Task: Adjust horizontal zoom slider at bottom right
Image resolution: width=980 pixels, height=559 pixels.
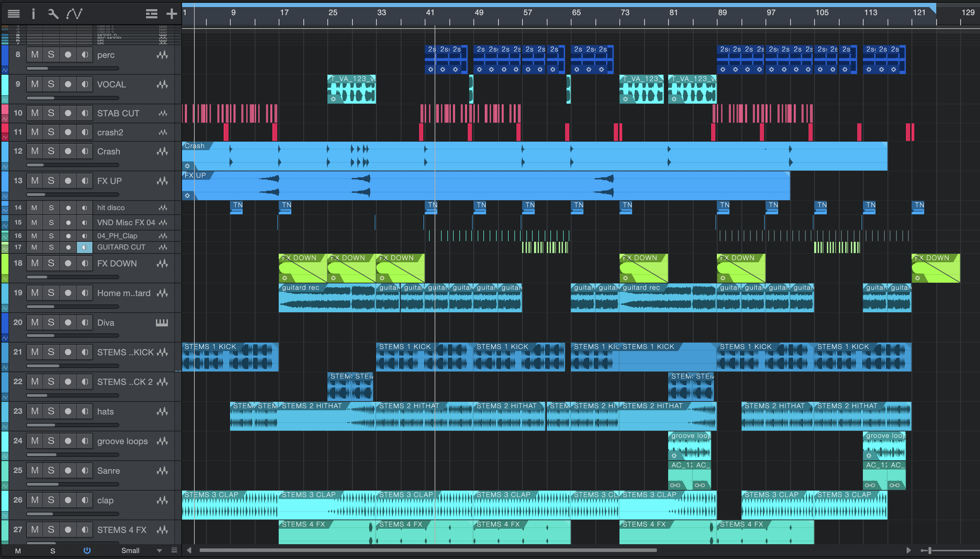Action: 930,551
